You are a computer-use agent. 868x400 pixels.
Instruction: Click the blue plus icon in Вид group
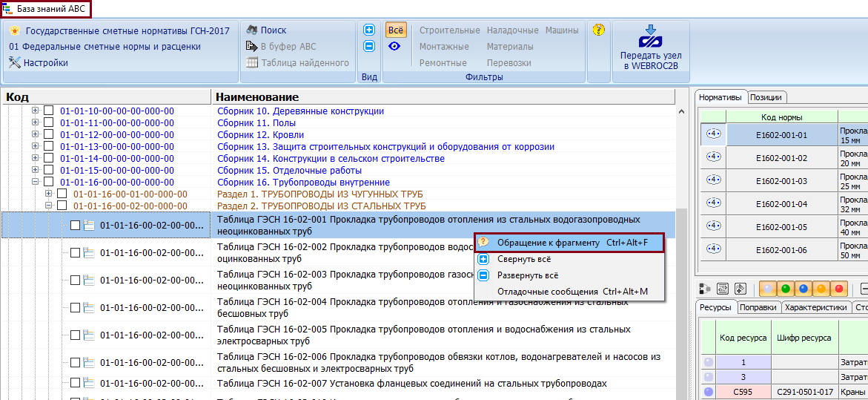click(x=369, y=30)
